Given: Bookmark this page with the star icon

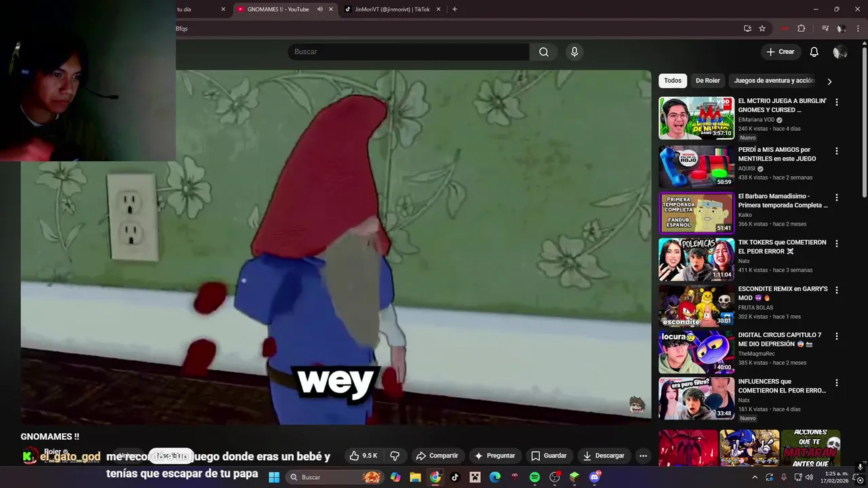Looking at the screenshot, I should (762, 28).
